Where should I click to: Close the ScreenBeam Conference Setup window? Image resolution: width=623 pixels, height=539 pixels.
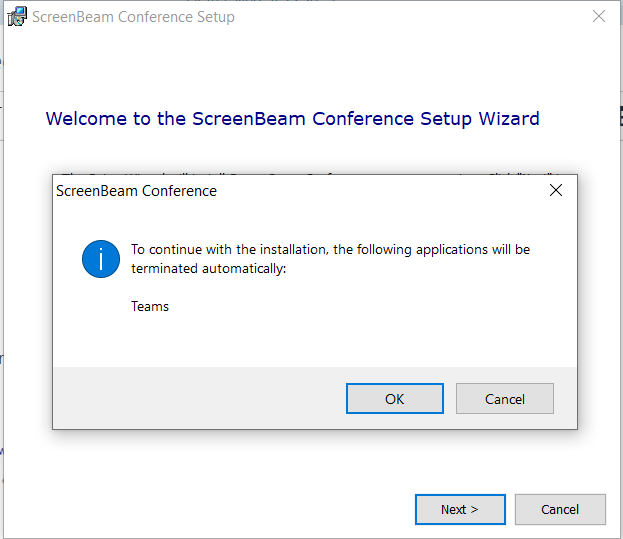pos(599,17)
